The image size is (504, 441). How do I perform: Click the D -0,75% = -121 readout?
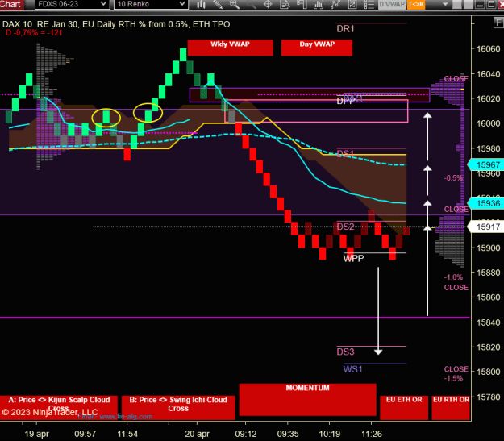coord(34,33)
